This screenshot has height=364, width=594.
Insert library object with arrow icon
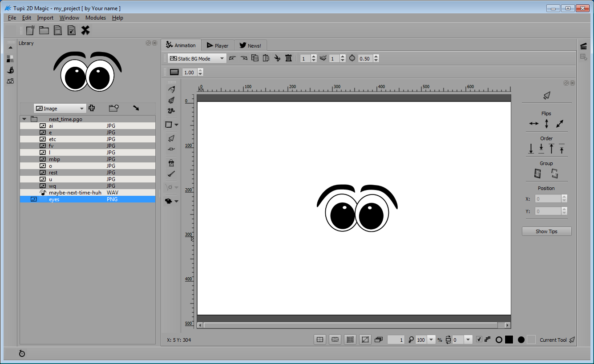tap(136, 108)
